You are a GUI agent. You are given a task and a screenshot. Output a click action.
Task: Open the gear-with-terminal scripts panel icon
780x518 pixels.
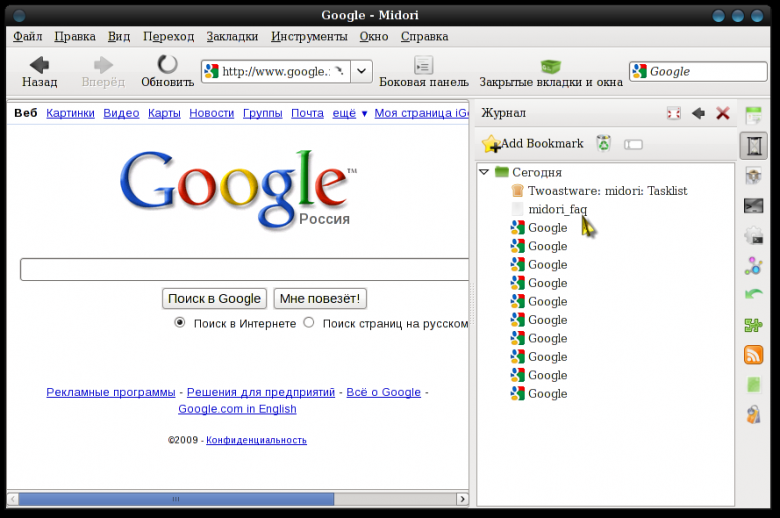754,235
